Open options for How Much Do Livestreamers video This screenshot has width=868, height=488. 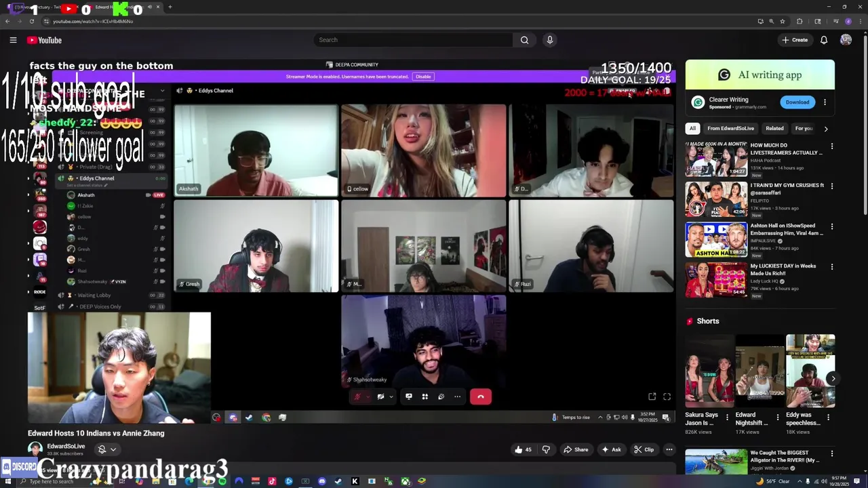coord(832,146)
